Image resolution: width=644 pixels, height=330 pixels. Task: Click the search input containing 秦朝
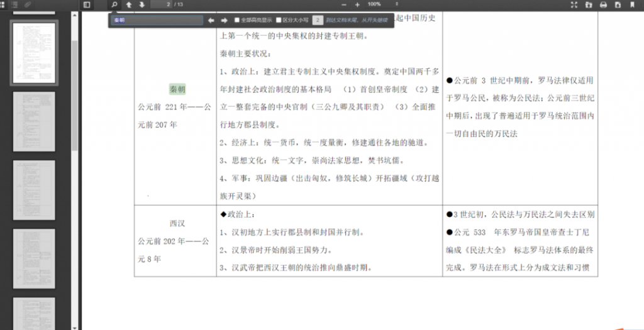[157, 20]
